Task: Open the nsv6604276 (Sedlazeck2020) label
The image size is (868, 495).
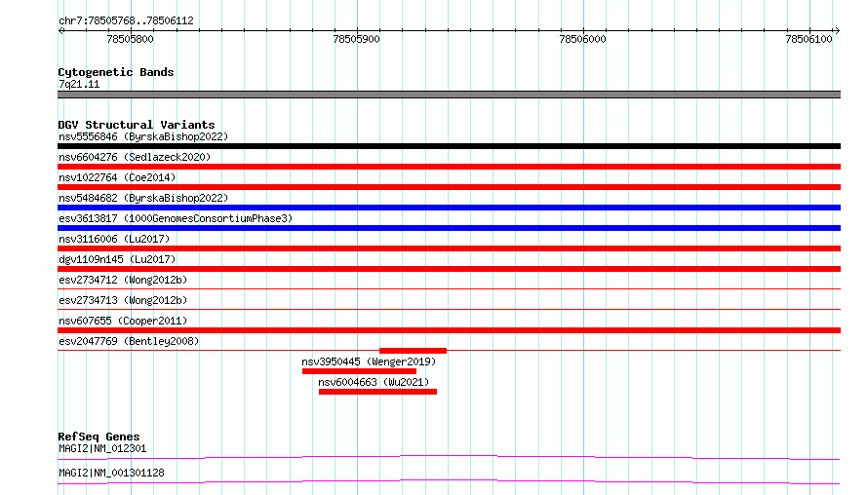Action: point(135,157)
